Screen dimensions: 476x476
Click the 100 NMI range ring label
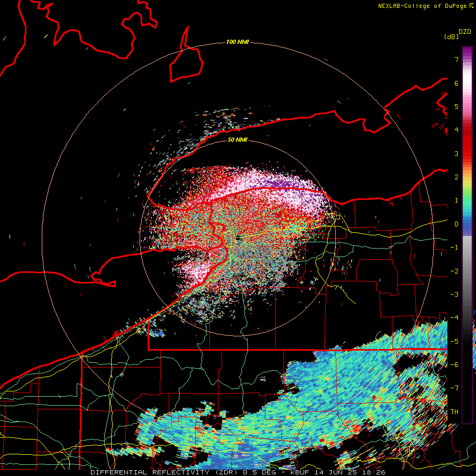tap(237, 42)
